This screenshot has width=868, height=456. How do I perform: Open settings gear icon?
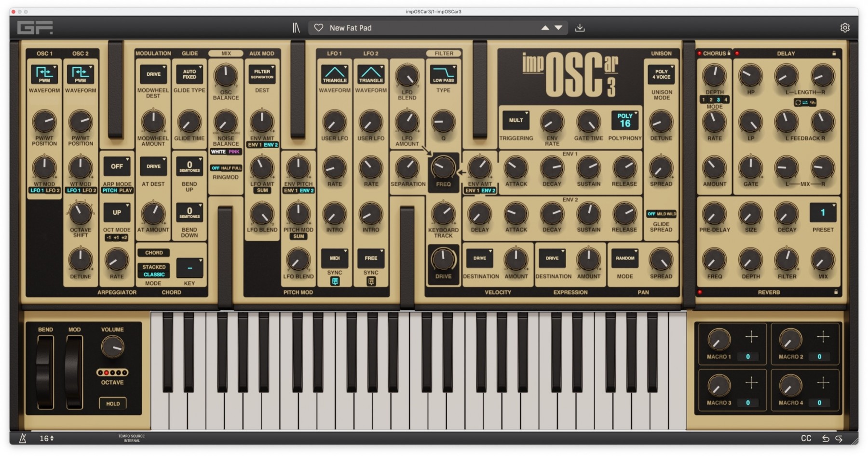[845, 28]
